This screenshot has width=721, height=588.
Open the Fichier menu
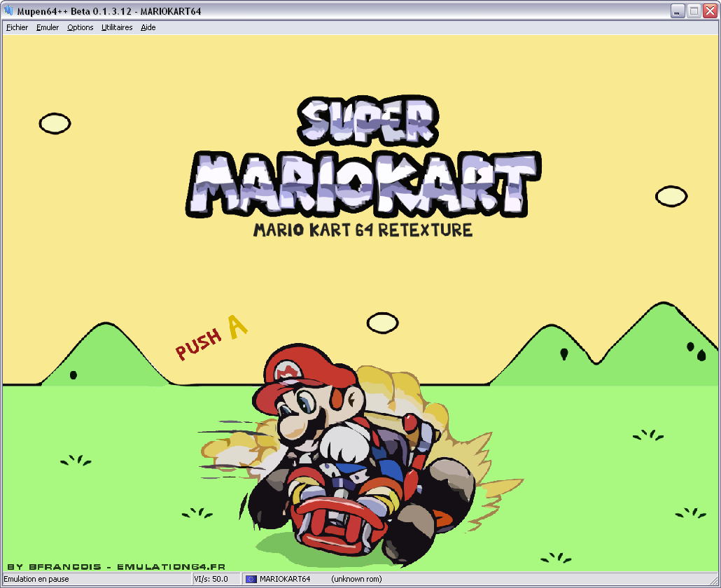click(17, 27)
